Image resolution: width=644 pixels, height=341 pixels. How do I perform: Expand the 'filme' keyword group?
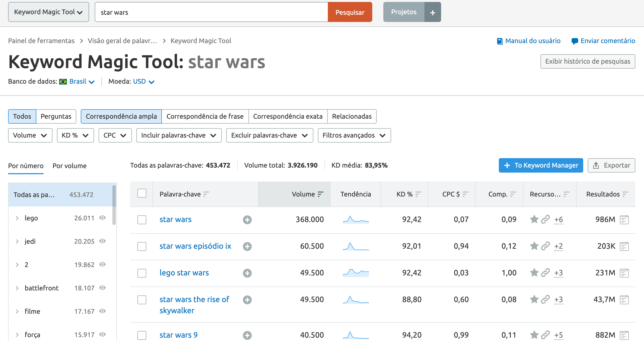point(17,312)
